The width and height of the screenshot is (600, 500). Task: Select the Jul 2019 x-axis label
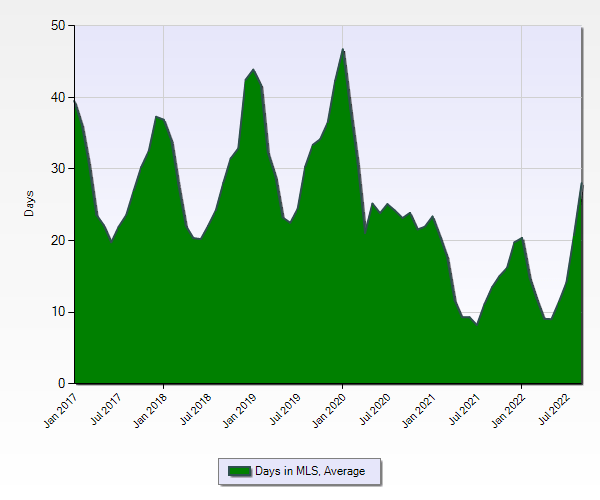[x=286, y=409]
